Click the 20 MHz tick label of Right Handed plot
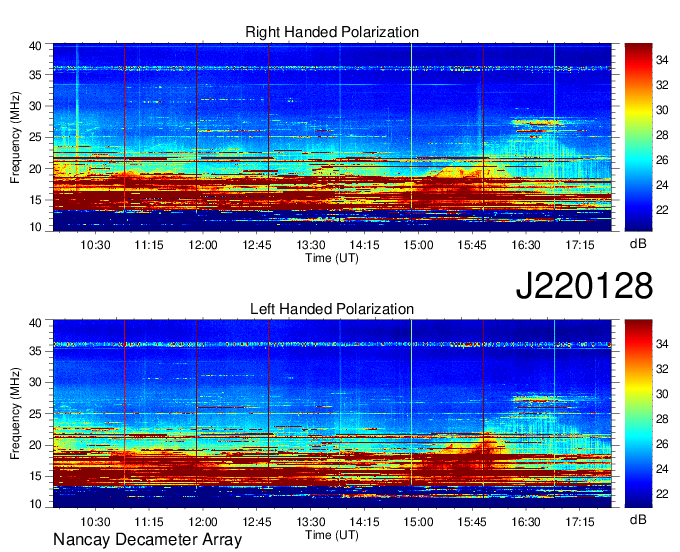 point(35,169)
